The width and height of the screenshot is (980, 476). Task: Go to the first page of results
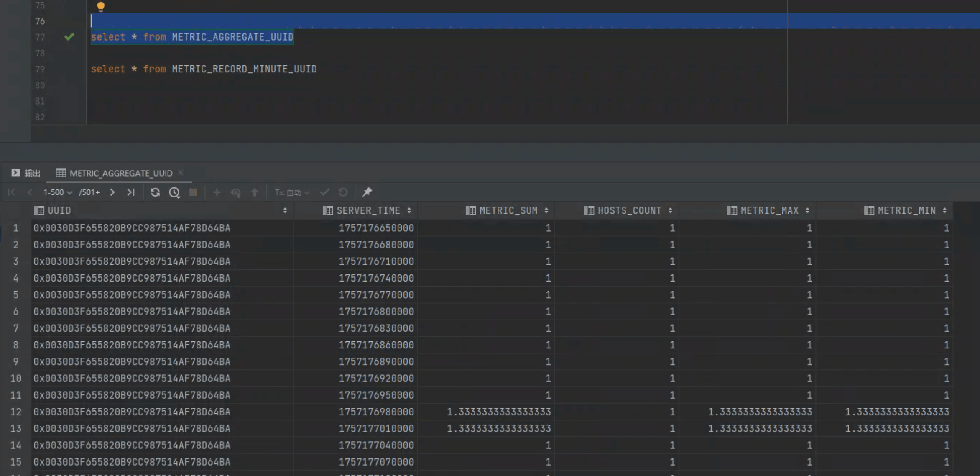pyautogui.click(x=11, y=192)
